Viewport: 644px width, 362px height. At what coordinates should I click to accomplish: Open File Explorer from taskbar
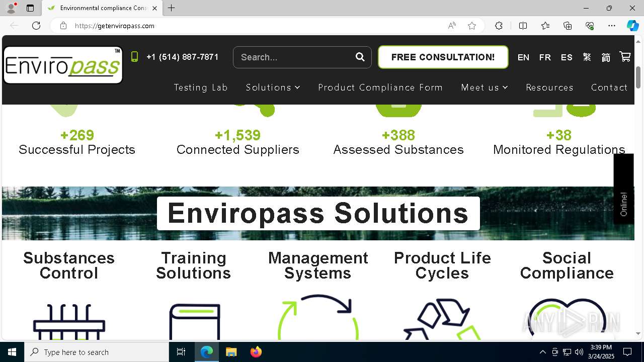pos(231,352)
